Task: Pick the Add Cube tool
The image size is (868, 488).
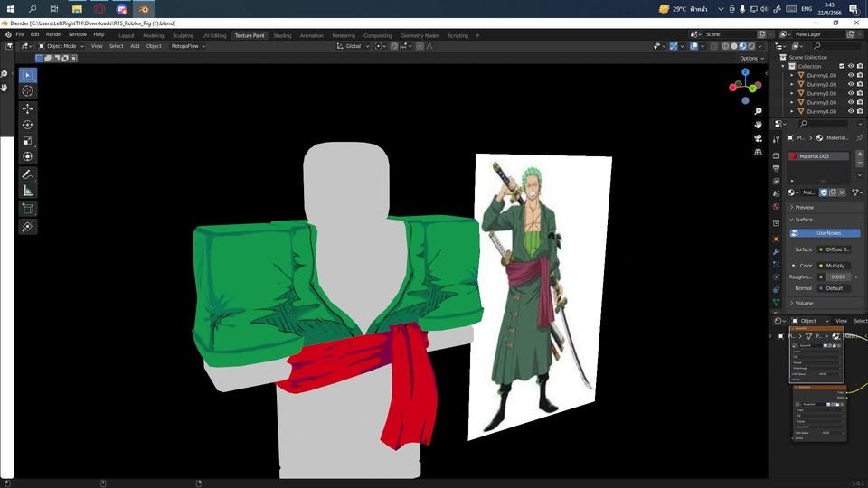Action: coord(28,209)
